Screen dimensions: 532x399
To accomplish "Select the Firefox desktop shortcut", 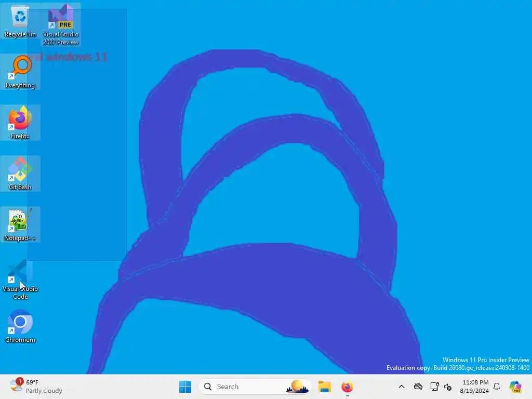I will click(20, 123).
